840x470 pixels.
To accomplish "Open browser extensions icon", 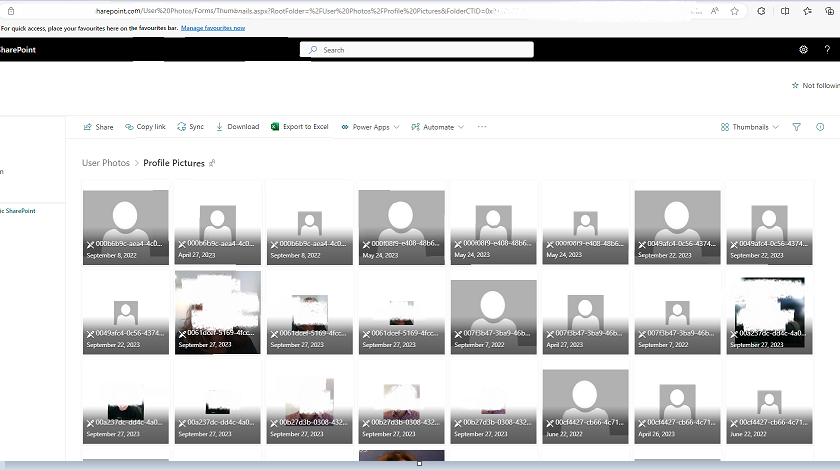I will (761, 11).
